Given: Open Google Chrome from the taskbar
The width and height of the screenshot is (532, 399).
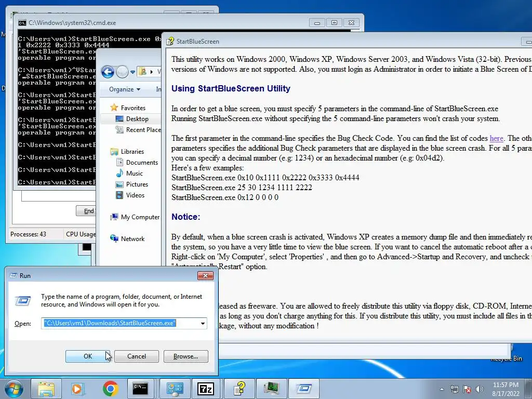Looking at the screenshot, I should [110, 389].
